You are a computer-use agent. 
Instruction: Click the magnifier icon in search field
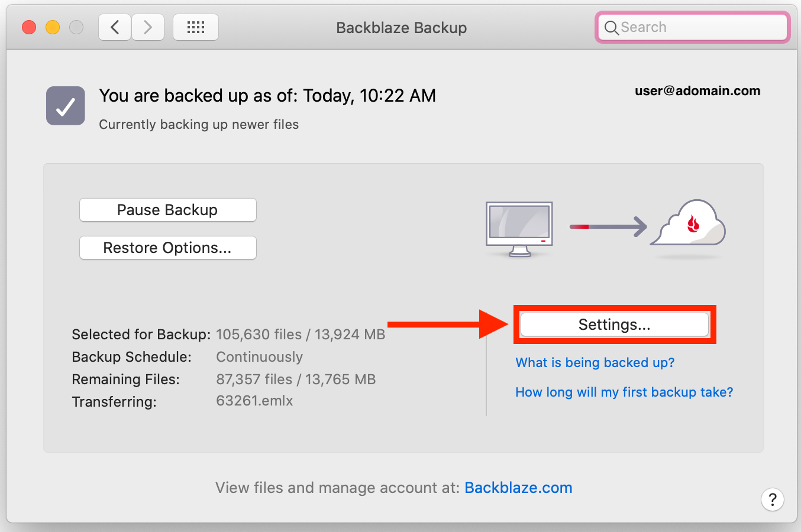tap(612, 28)
